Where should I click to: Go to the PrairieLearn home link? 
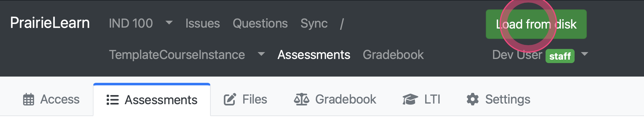click(50, 23)
